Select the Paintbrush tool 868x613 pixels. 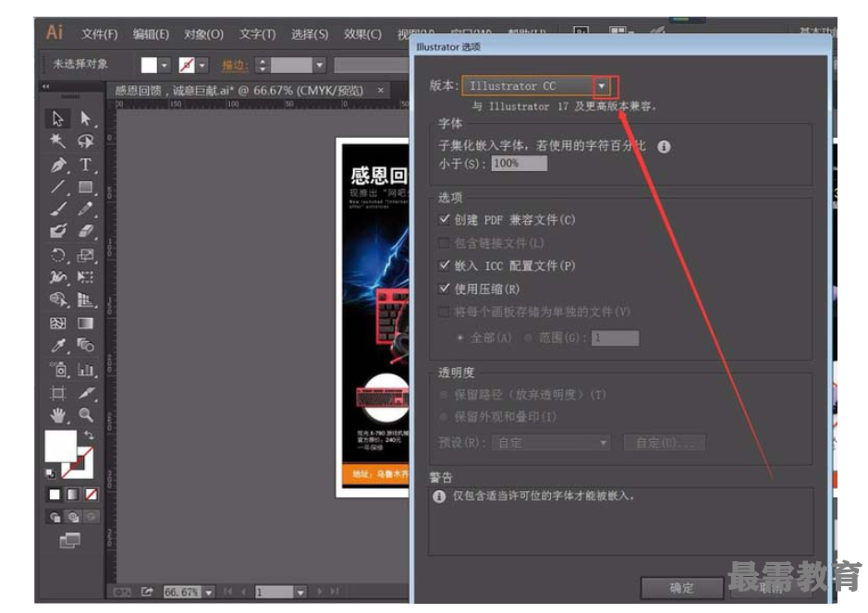pyautogui.click(x=57, y=209)
